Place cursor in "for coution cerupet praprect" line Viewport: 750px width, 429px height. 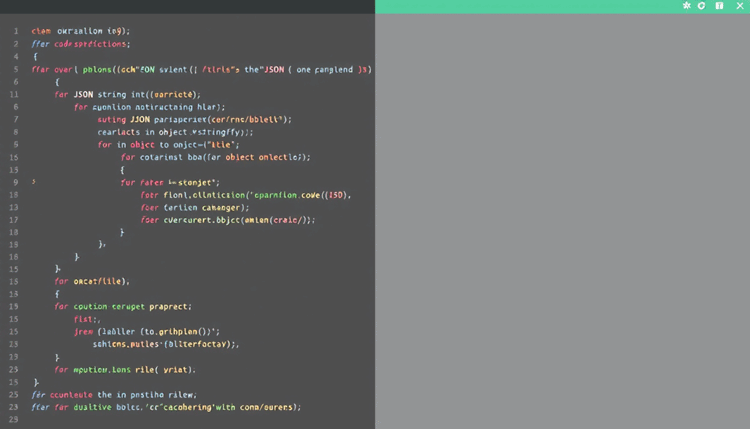(123, 306)
